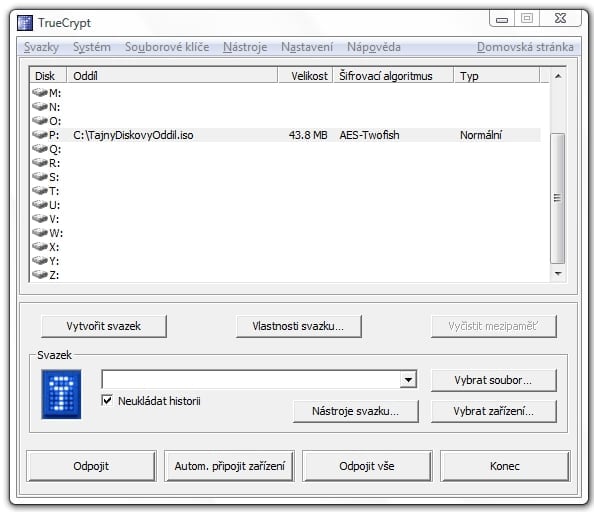Click the drive list scrollbar thumb

point(557,198)
